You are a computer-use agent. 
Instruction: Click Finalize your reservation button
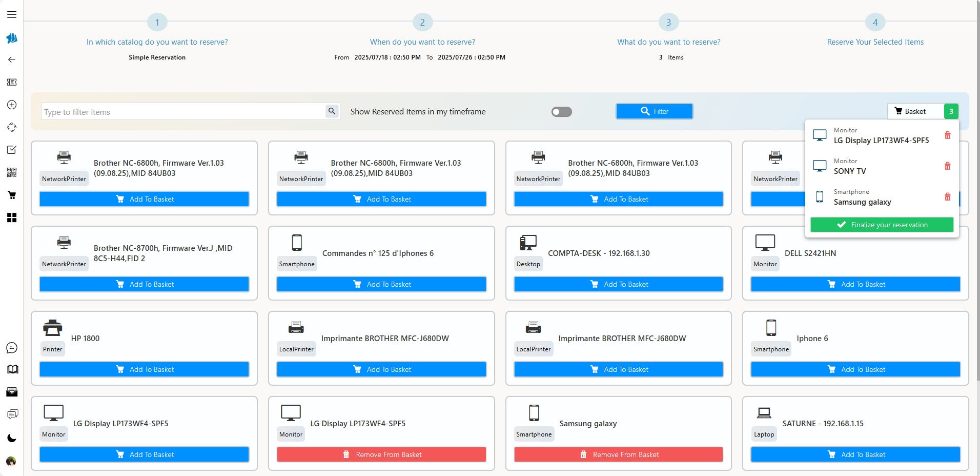882,225
